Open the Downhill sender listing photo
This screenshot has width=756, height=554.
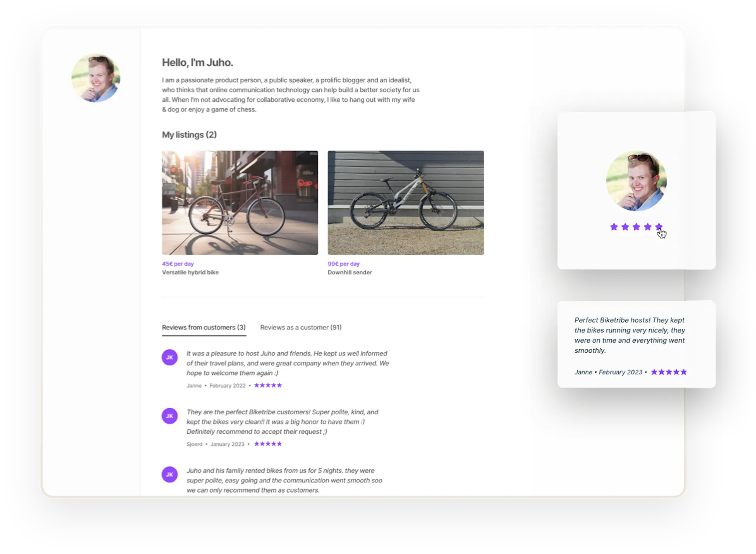click(x=406, y=202)
